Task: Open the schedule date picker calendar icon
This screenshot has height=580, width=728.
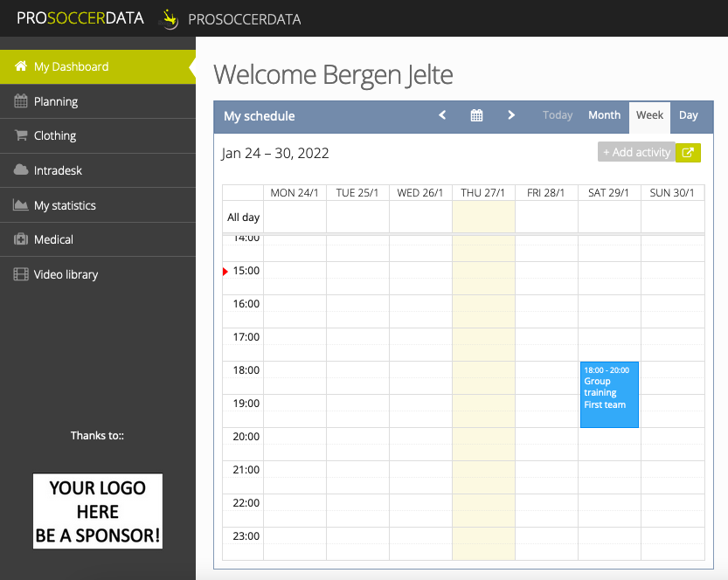Action: pos(476,115)
